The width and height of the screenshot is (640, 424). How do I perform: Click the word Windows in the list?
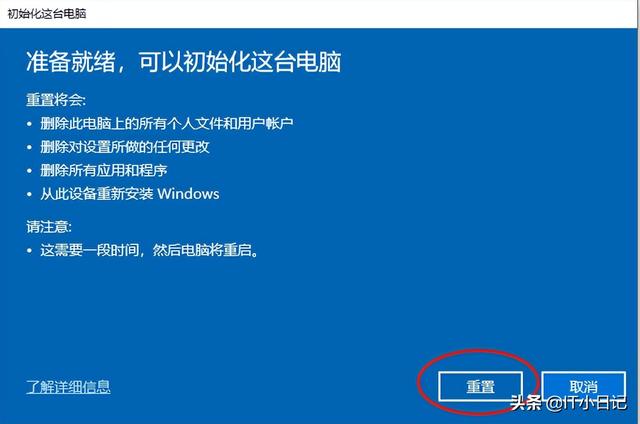click(x=188, y=194)
